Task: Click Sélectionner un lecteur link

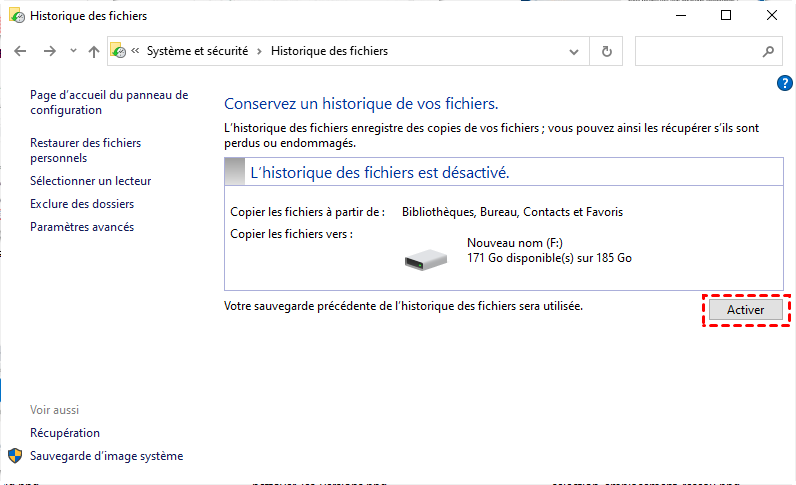Action: coord(91,181)
